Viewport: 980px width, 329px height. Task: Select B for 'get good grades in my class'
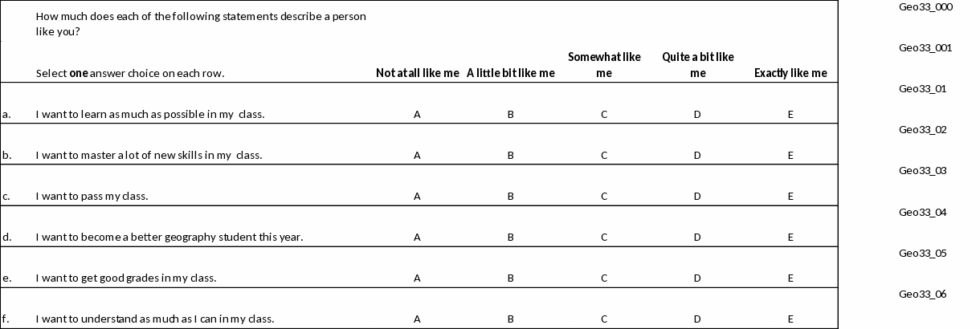point(511,278)
